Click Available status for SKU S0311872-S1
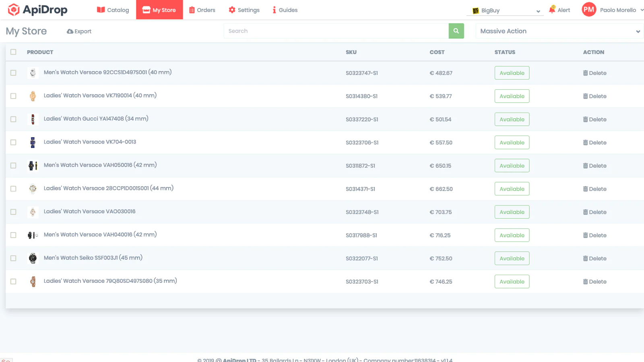The image size is (644, 362). (x=512, y=166)
